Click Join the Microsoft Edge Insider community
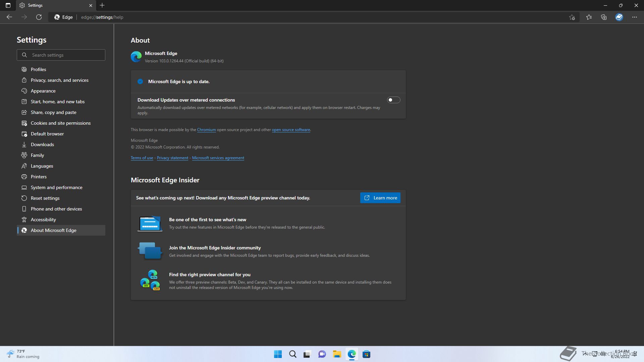The image size is (644, 362). point(215,248)
